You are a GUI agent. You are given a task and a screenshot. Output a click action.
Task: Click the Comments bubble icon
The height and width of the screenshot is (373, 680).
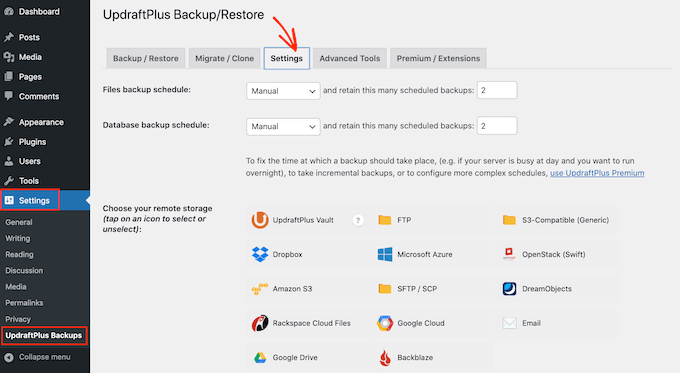(9, 96)
